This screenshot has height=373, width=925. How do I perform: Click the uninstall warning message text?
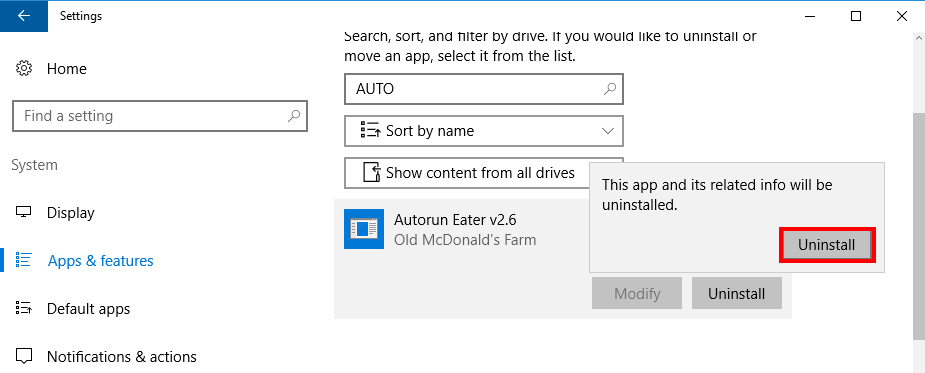[x=717, y=195]
